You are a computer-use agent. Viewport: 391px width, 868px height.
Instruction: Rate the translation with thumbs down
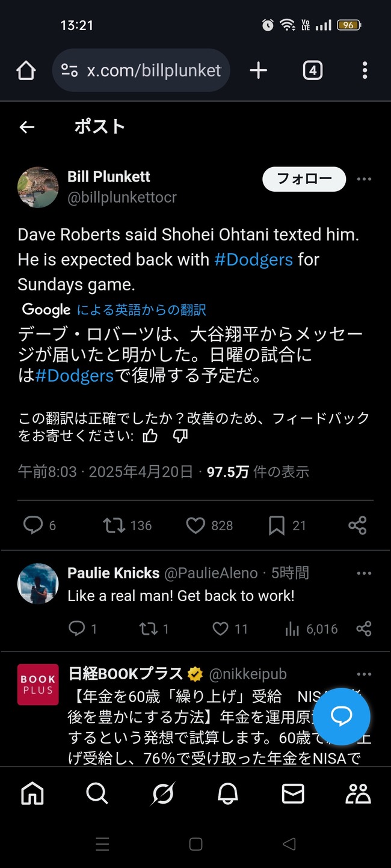click(x=180, y=436)
